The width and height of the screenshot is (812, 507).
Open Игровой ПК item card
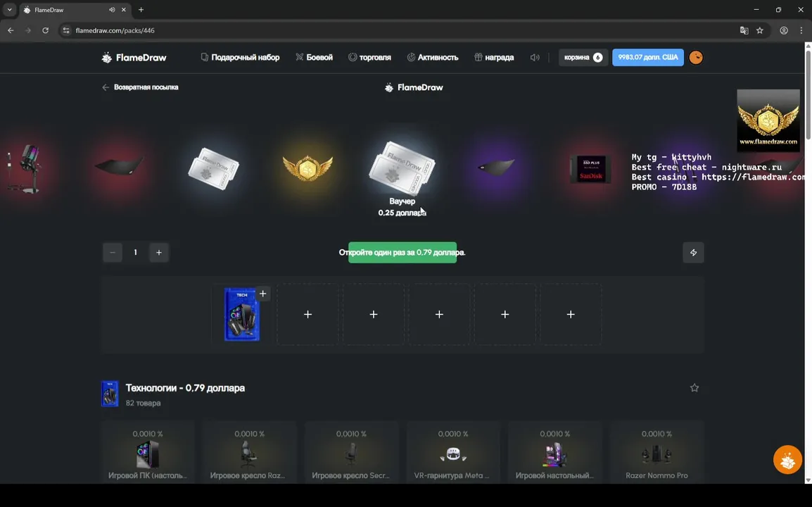pyautogui.click(x=148, y=452)
